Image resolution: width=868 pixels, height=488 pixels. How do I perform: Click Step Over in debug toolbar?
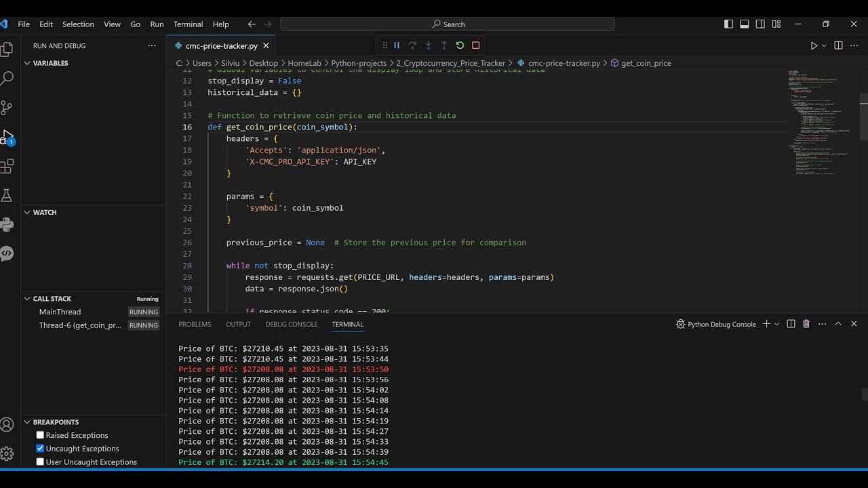(412, 45)
